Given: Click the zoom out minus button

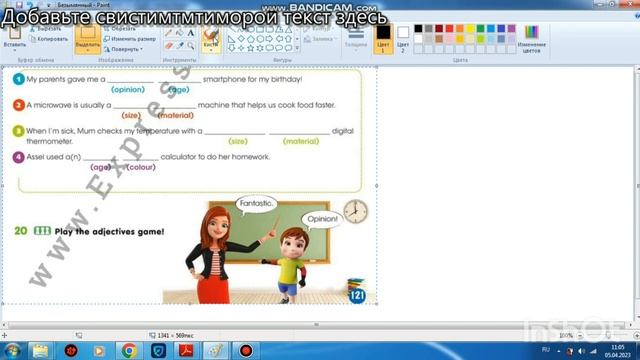Looking at the screenshot, I should pos(580,336).
